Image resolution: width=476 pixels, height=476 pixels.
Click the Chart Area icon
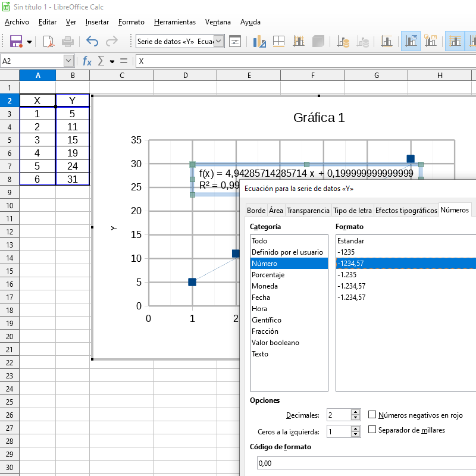278,41
